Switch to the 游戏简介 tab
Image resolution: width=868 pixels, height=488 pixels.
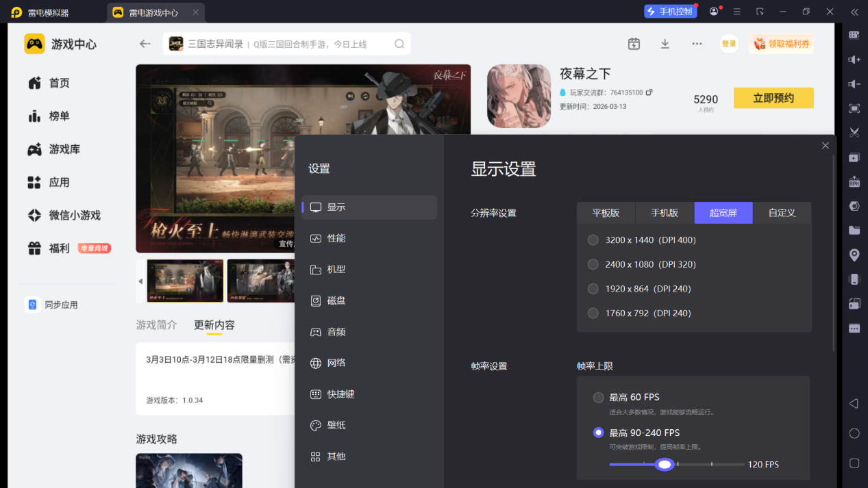(156, 325)
